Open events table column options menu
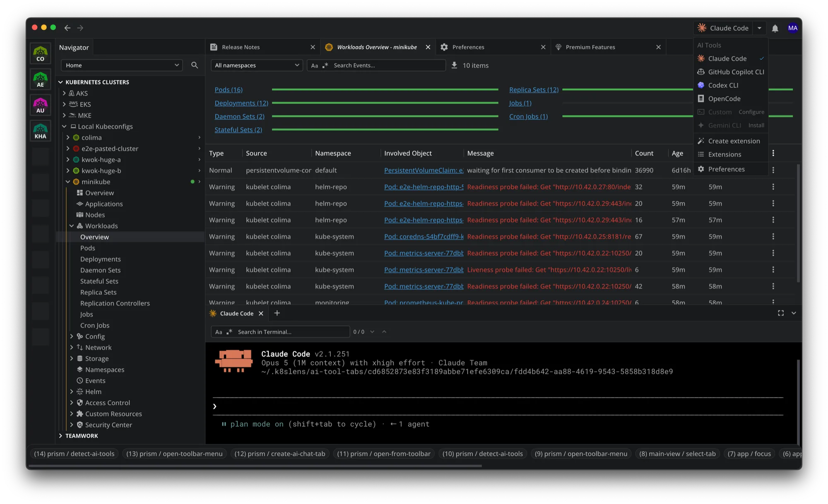Image resolution: width=828 pixels, height=504 pixels. 773,153
